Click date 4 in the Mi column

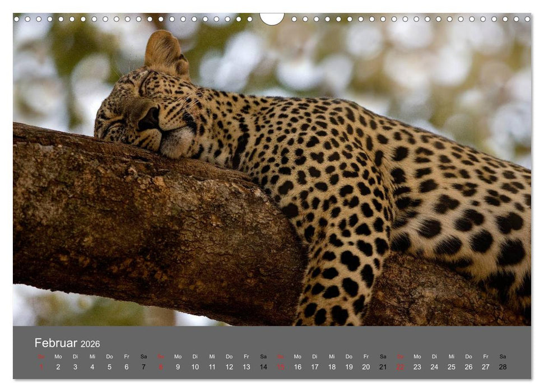[92, 366]
